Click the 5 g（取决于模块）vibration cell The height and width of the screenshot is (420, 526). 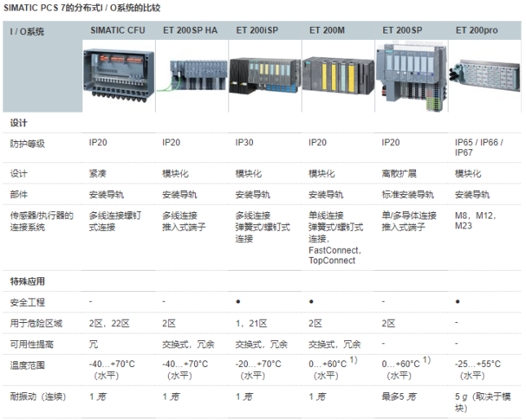click(x=483, y=402)
